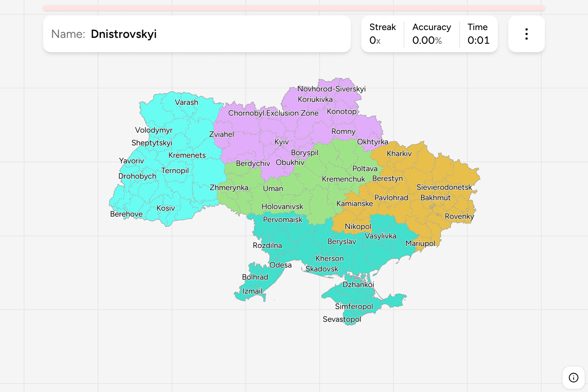Select Volodymyr on the map

(154, 130)
